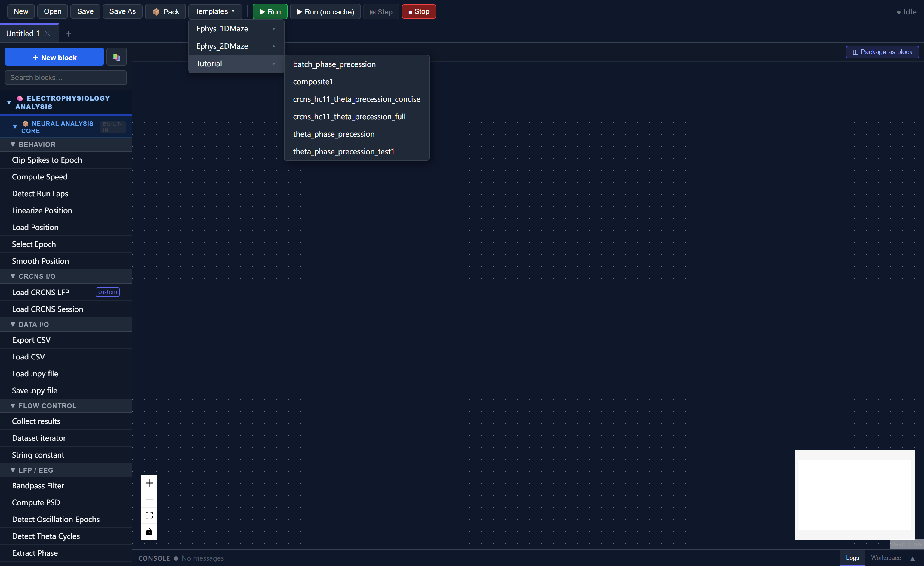
Task: Stop the pipeline with the red Stop button
Action: pos(418,12)
